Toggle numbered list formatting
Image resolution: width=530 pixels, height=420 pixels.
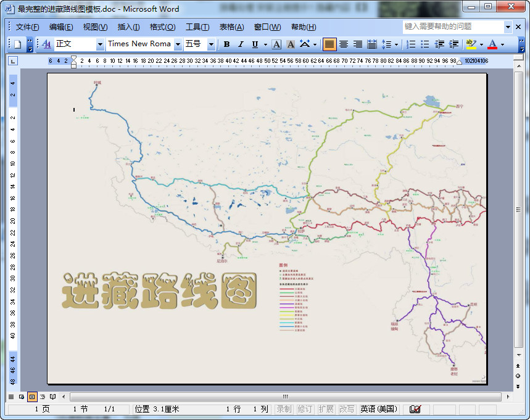[x=411, y=44]
